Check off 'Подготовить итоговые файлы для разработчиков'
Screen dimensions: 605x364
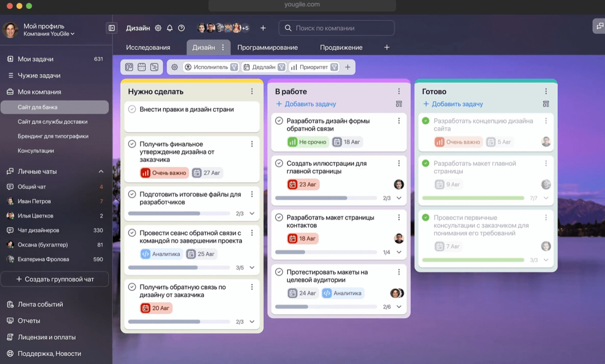pos(132,194)
